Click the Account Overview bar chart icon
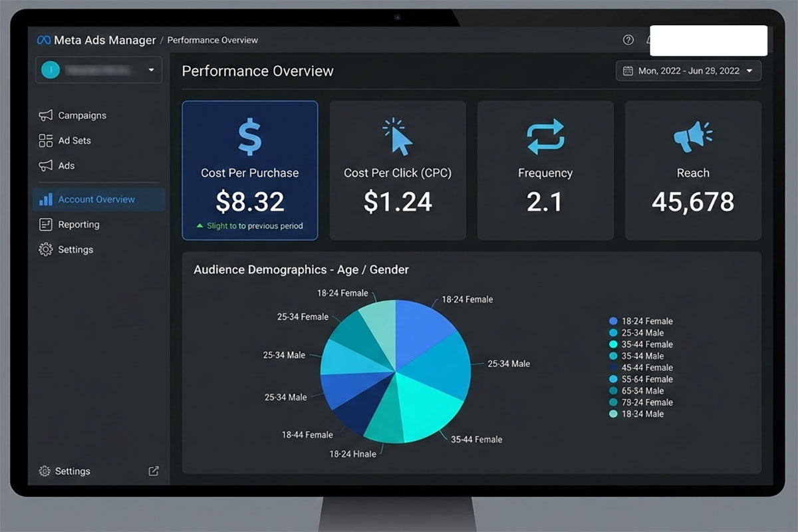Viewport: 798px width, 532px height. [x=45, y=199]
